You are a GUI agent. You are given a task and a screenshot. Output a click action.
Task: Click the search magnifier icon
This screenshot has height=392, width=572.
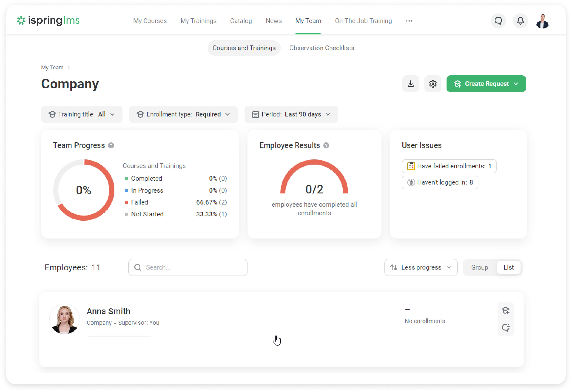138,267
